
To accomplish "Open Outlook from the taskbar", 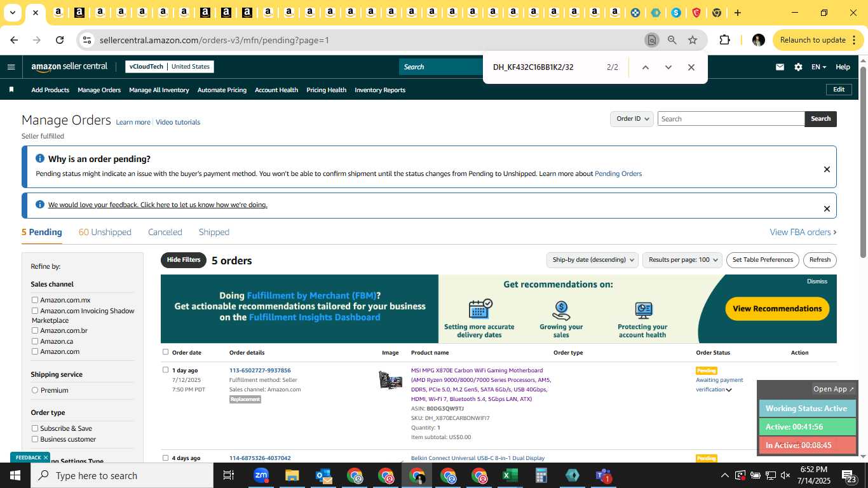I will point(323,475).
